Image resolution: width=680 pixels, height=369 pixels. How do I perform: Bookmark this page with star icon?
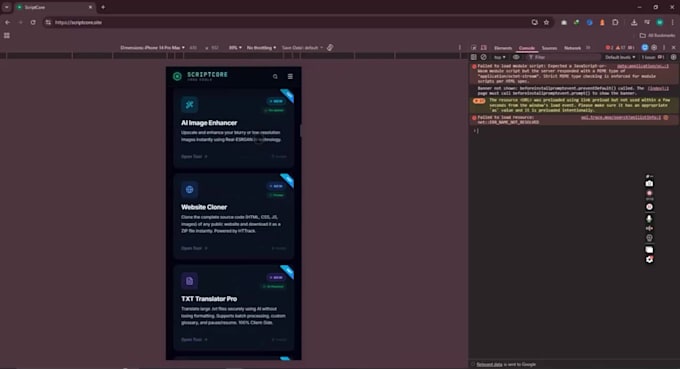point(546,23)
